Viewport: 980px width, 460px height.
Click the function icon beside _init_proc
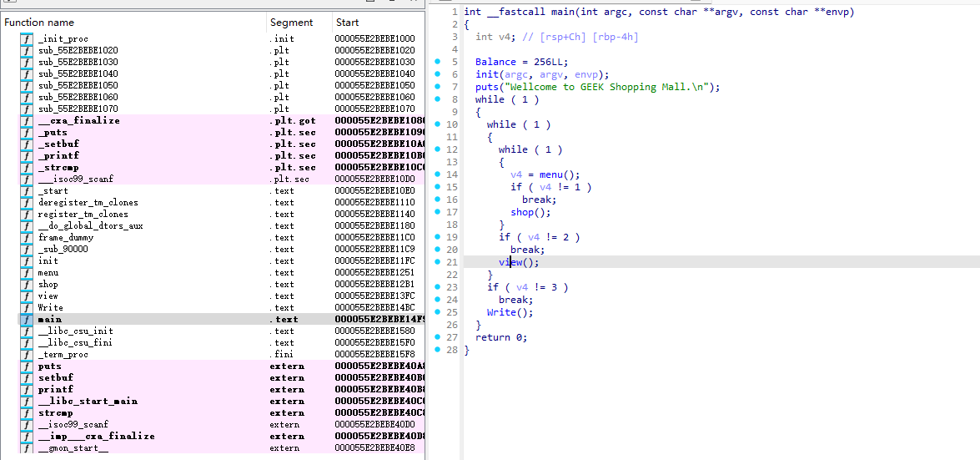click(x=27, y=38)
